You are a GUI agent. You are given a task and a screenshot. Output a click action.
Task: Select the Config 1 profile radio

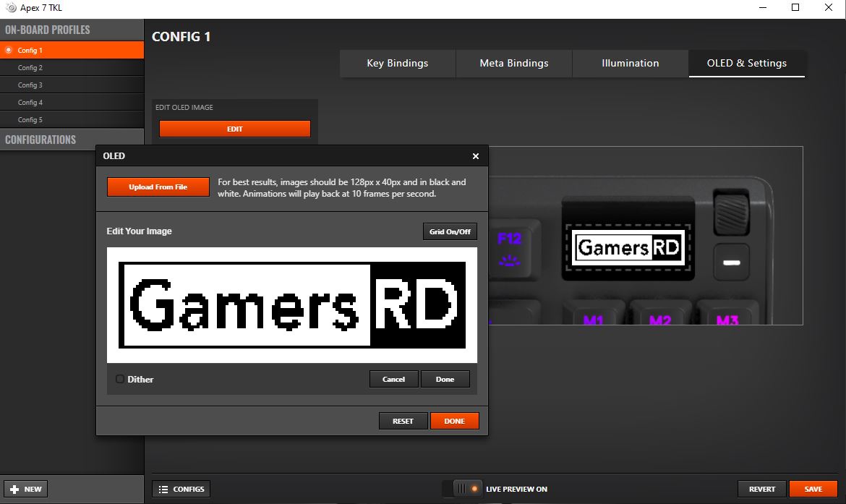tap(9, 50)
